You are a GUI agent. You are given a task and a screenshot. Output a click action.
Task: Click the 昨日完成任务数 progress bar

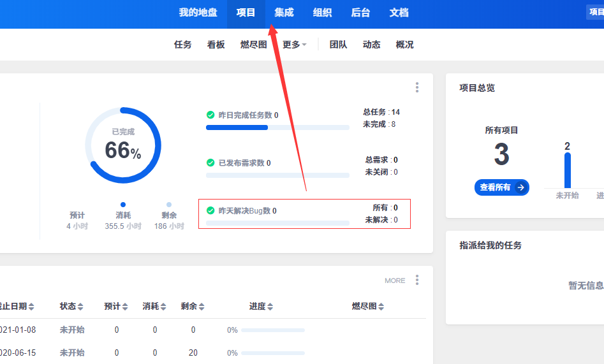[x=277, y=127]
